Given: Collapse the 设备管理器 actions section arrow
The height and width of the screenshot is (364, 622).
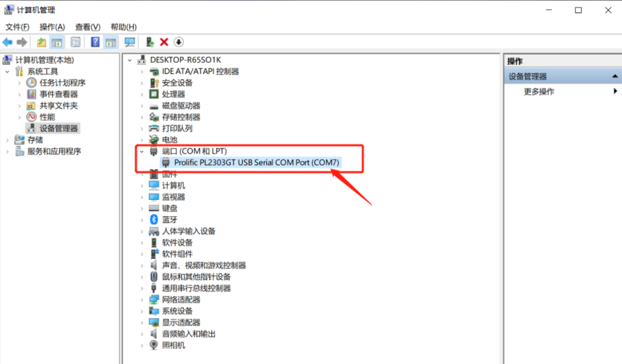Looking at the screenshot, I should 615,76.
